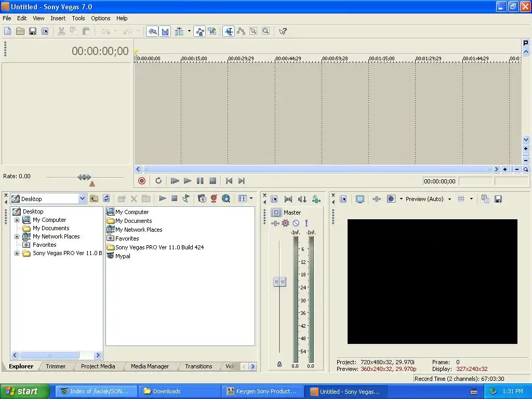Click Start Preview in Explorer toolbar
Image resolution: width=532 pixels, height=399 pixels.
[163, 198]
